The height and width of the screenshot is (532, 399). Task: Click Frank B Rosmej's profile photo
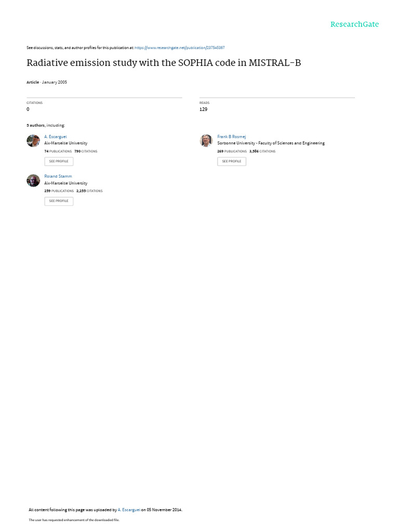206,140
